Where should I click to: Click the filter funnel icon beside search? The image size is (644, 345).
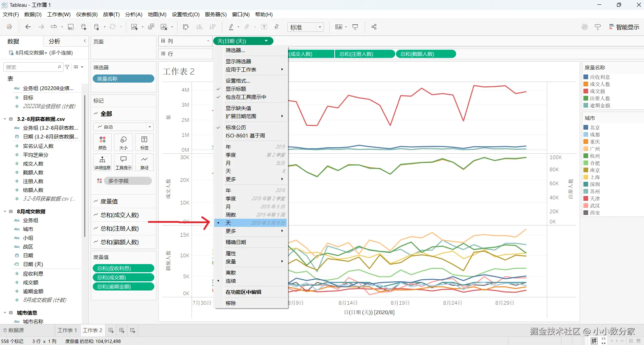pos(67,67)
